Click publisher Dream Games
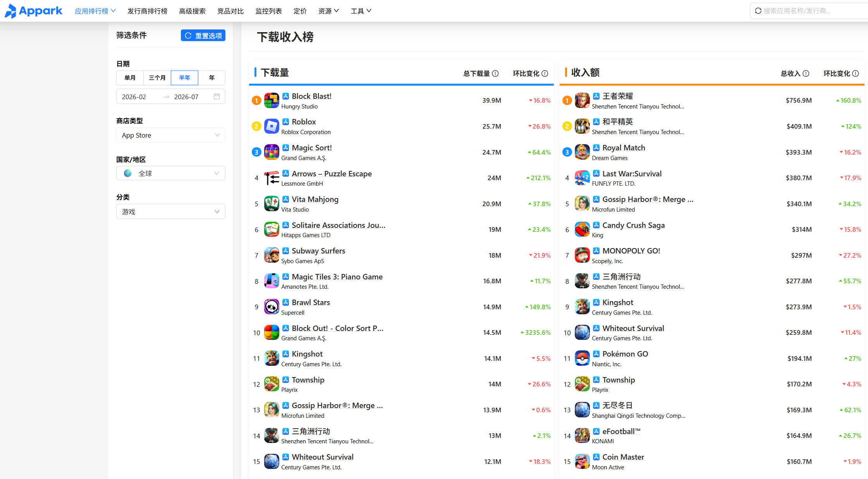This screenshot has height=479, width=868. point(610,158)
